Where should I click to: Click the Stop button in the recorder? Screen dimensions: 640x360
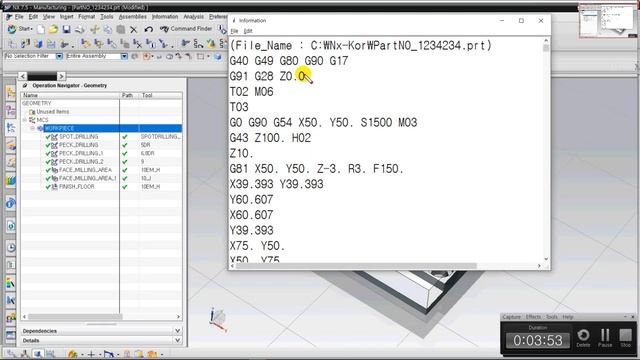click(x=625, y=338)
